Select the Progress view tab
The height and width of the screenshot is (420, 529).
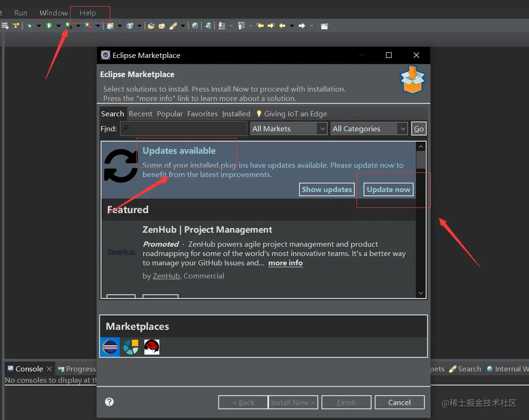click(78, 369)
